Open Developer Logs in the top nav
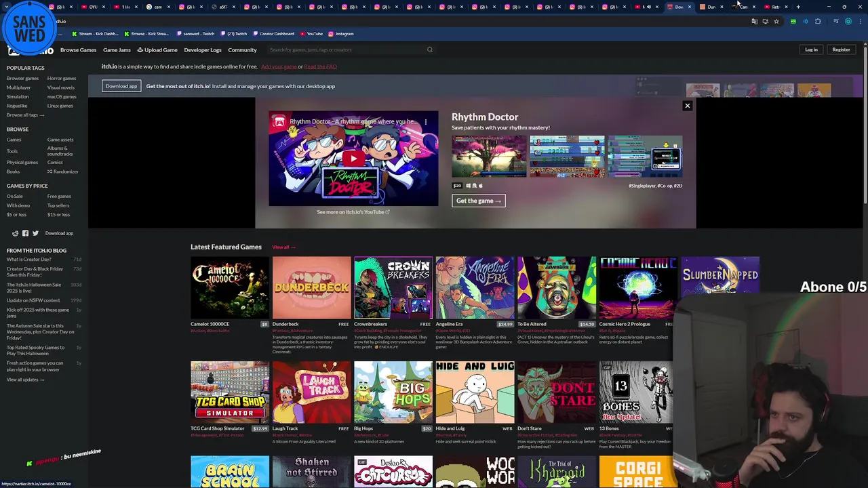Image resolution: width=868 pixels, height=488 pixels. coord(203,49)
